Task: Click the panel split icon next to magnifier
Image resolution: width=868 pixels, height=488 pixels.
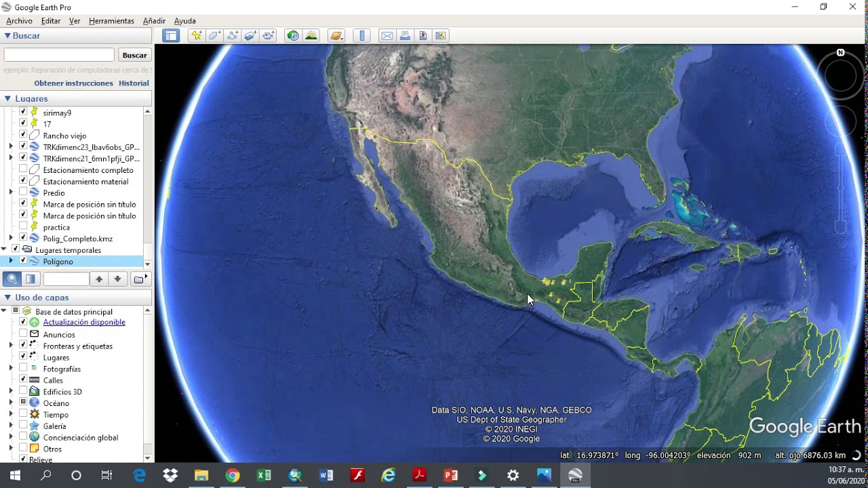Action: pyautogui.click(x=31, y=279)
